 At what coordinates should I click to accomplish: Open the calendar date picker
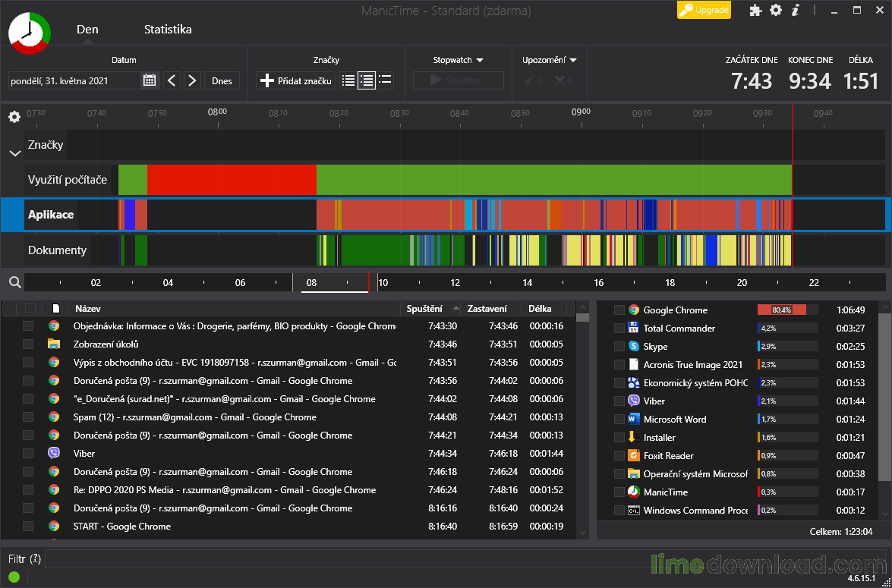tap(150, 80)
